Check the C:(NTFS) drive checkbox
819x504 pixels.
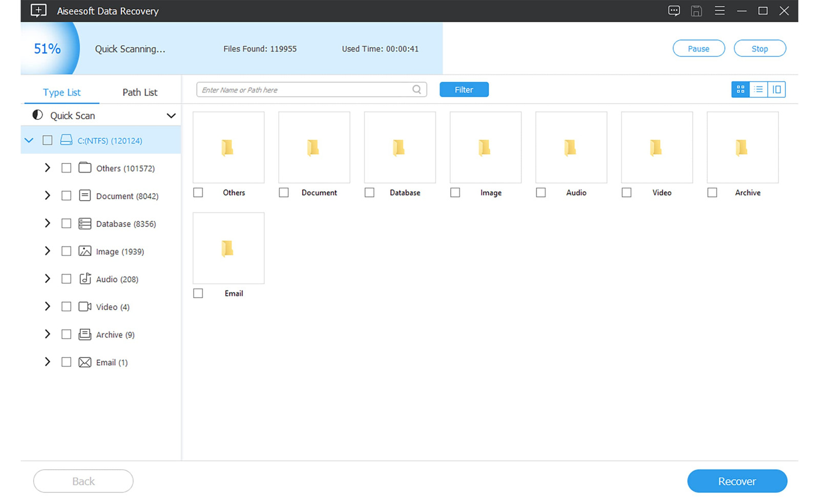[48, 140]
